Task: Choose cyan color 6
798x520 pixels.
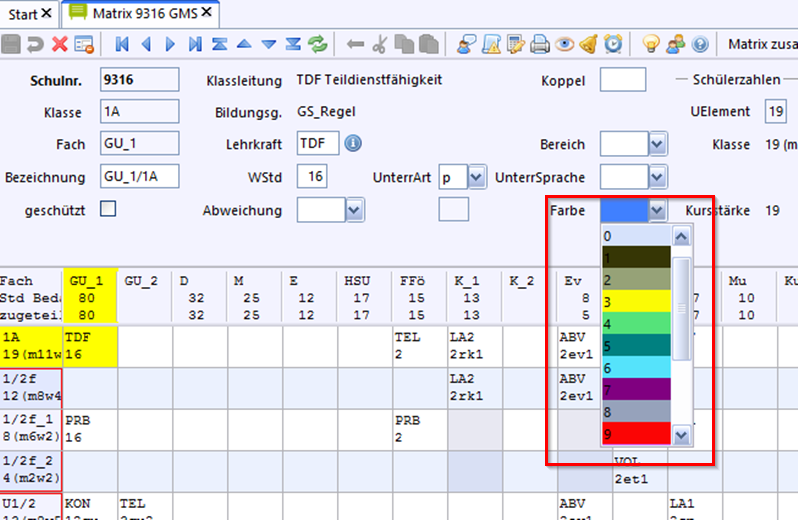Action: pos(636,367)
